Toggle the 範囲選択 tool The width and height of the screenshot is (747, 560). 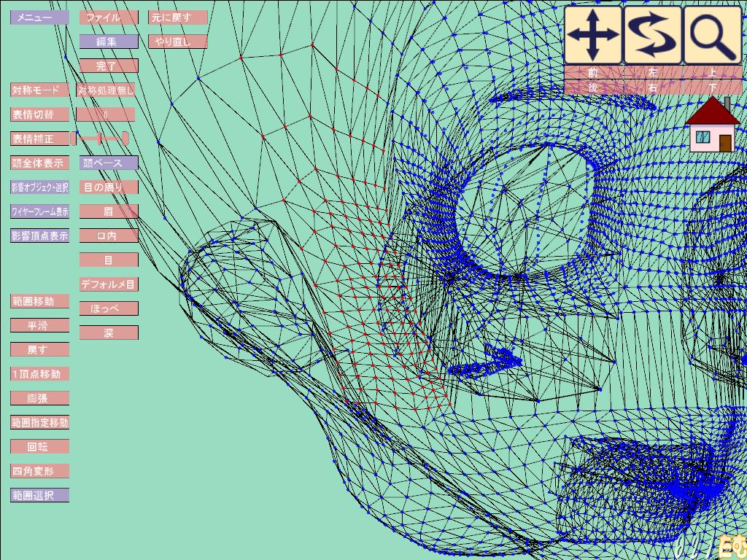39,495
